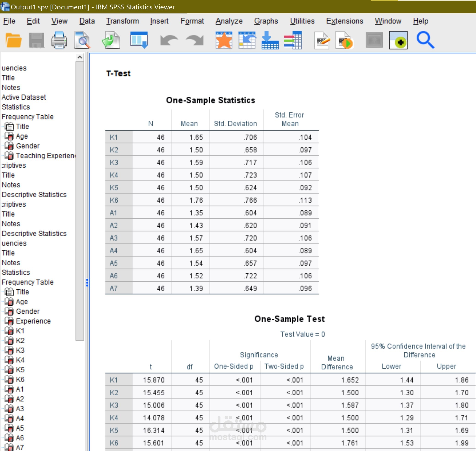The height and width of the screenshot is (451, 476).
Task: Click the Export document icon
Action: (111, 40)
